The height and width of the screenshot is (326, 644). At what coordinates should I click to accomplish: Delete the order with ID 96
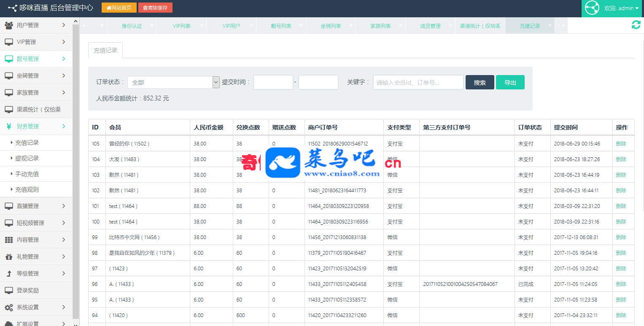(621, 284)
